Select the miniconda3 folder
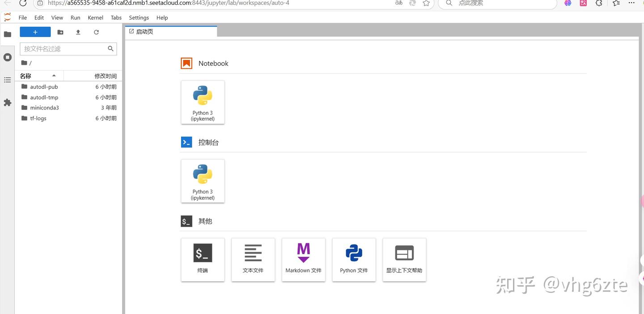This screenshot has width=644, height=314. tap(68, 108)
